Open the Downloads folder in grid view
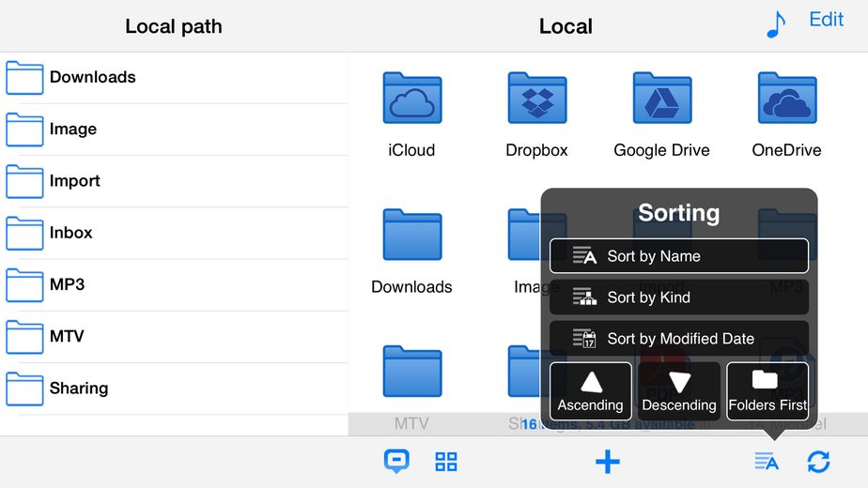The height and width of the screenshot is (488, 868). tap(411, 252)
